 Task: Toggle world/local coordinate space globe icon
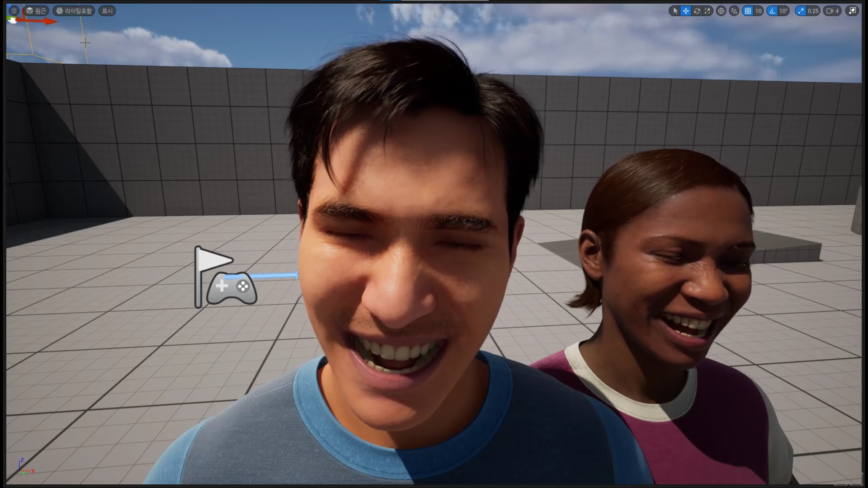tap(721, 11)
